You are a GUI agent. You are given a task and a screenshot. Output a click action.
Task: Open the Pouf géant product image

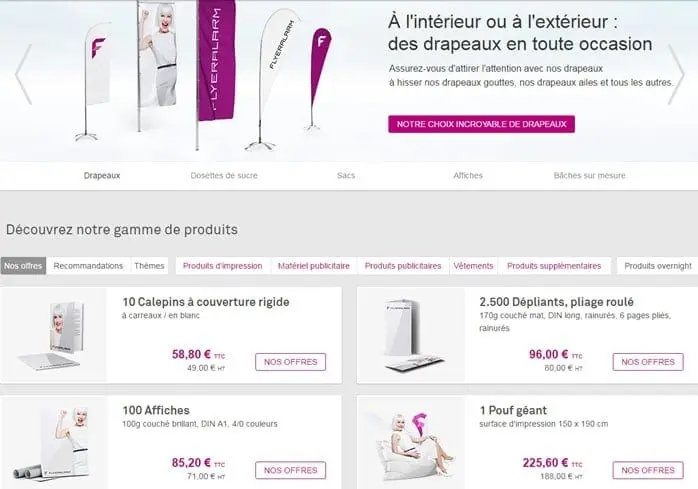(411, 443)
